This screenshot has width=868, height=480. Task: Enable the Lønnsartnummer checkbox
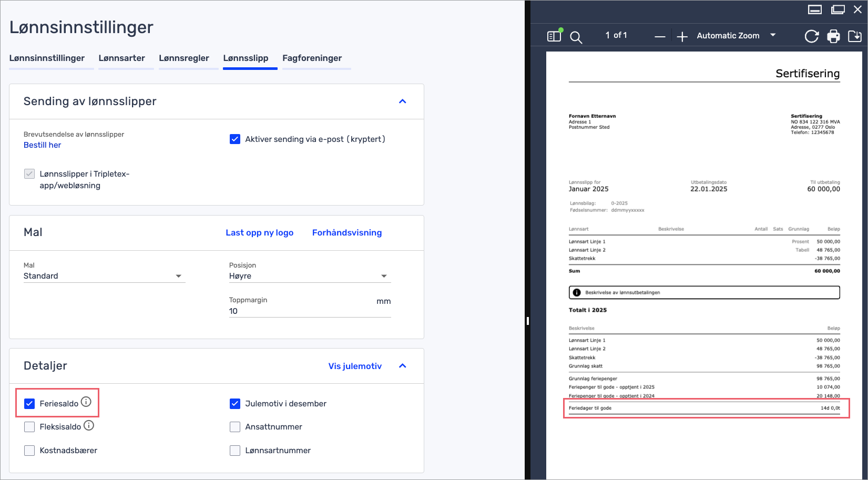[235, 451]
